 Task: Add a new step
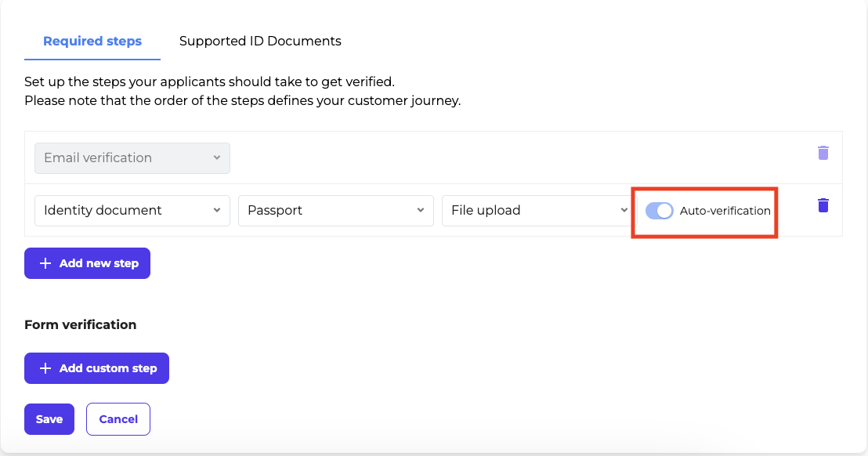click(88, 263)
